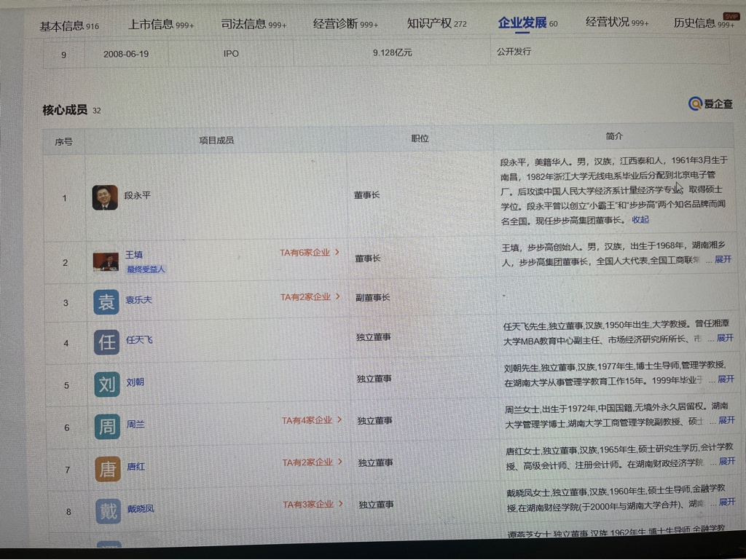Click 王填's profile photo
Image resolution: width=746 pixels, height=560 pixels.
point(106,261)
